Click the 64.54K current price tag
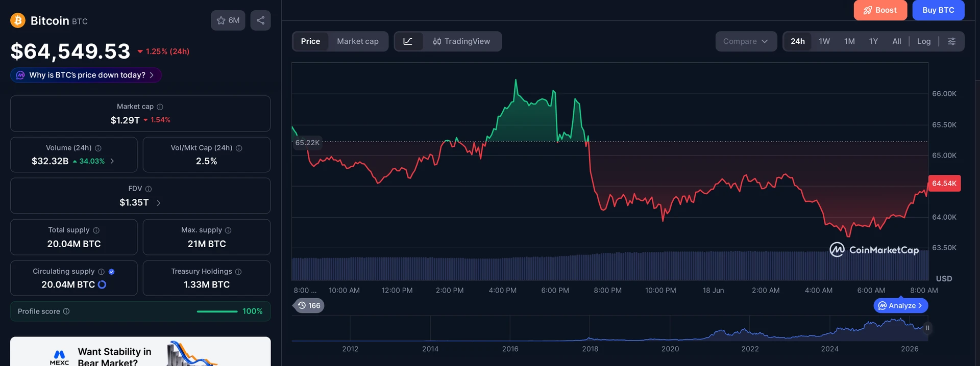This screenshot has height=366, width=980. (944, 184)
